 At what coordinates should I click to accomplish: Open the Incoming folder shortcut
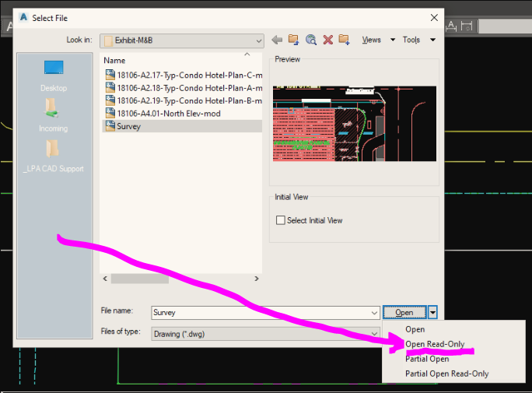[53, 115]
